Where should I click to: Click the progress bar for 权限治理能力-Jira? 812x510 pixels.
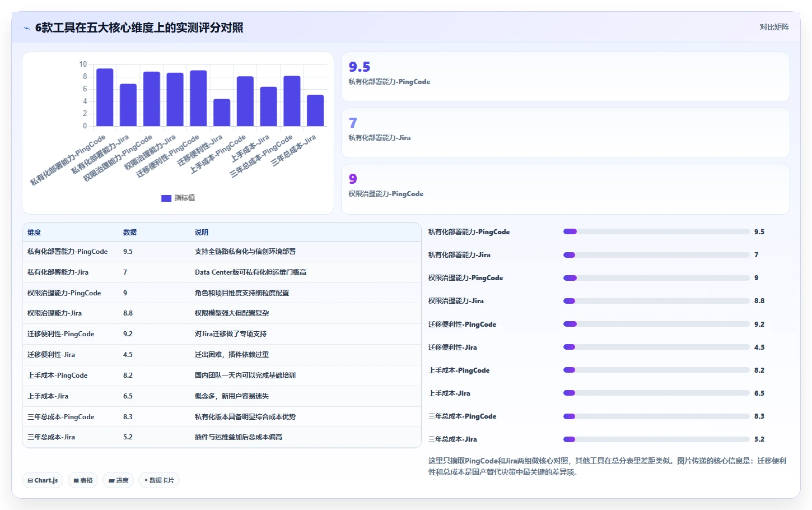[656, 301]
